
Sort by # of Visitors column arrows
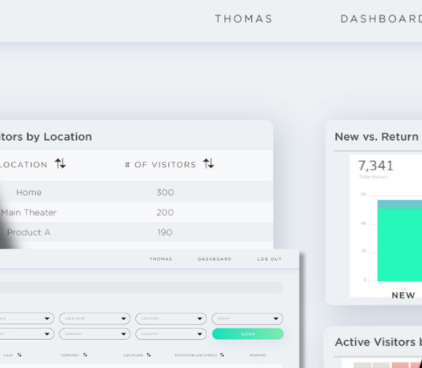(x=209, y=164)
